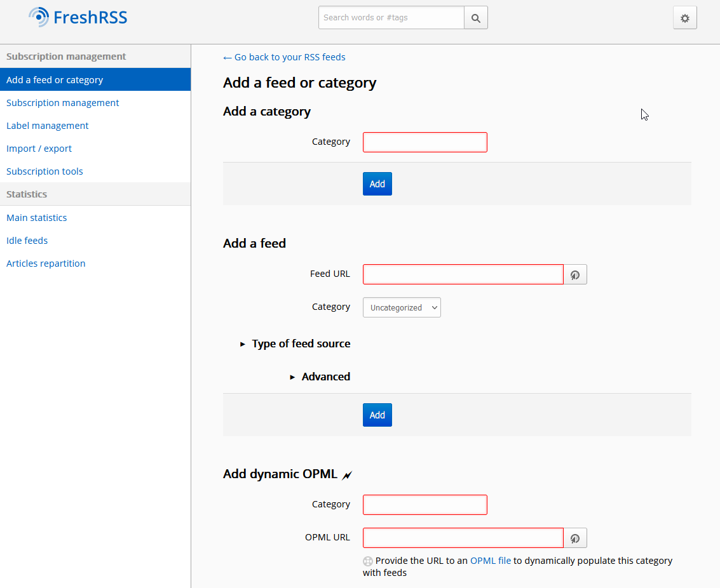Click the FreshRSS logo
Viewport: 720px width, 588px height.
[x=78, y=17]
